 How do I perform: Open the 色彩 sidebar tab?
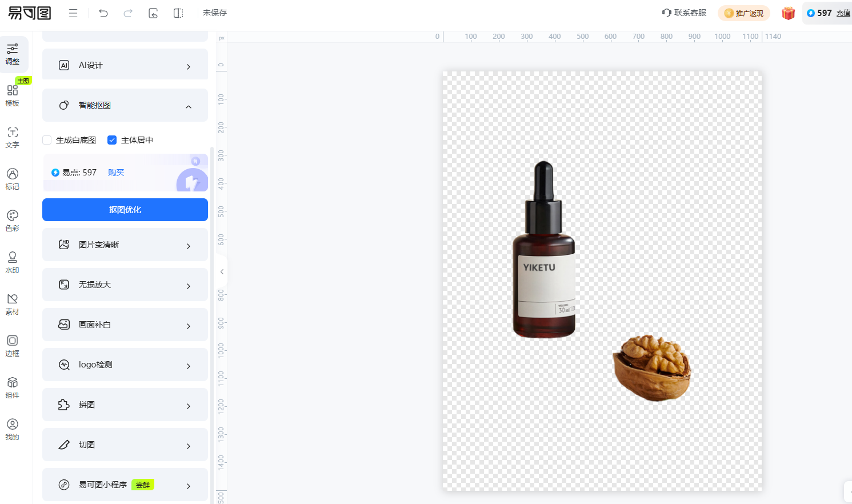pos(13,221)
